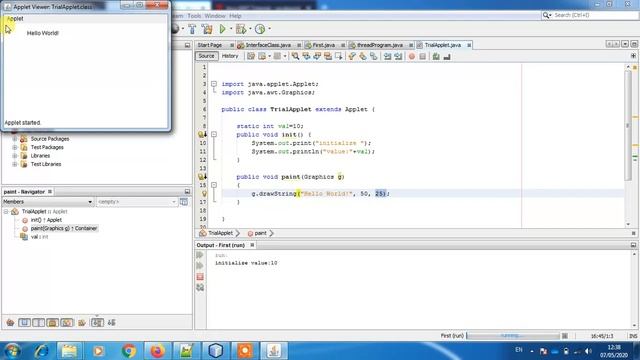
Task: Open Applet menu in Applet Viewer window
Action: pos(15,18)
